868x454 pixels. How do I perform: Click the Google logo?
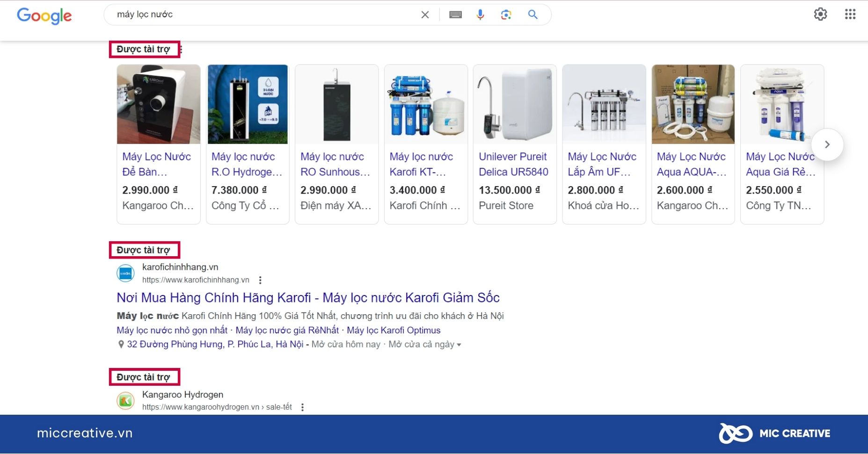click(x=44, y=15)
